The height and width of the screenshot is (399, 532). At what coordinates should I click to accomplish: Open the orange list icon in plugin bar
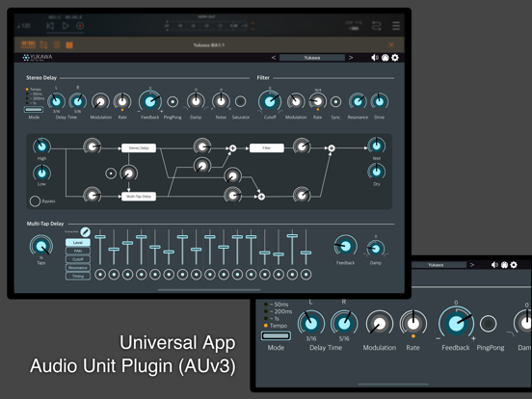[57, 44]
